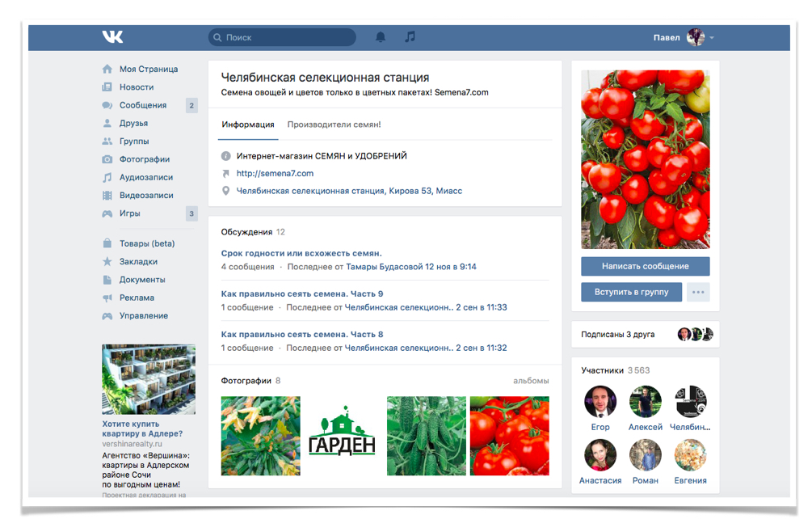Click the home icon beside Моя Страница
Viewport: 812px width, 532px height.
[107, 69]
